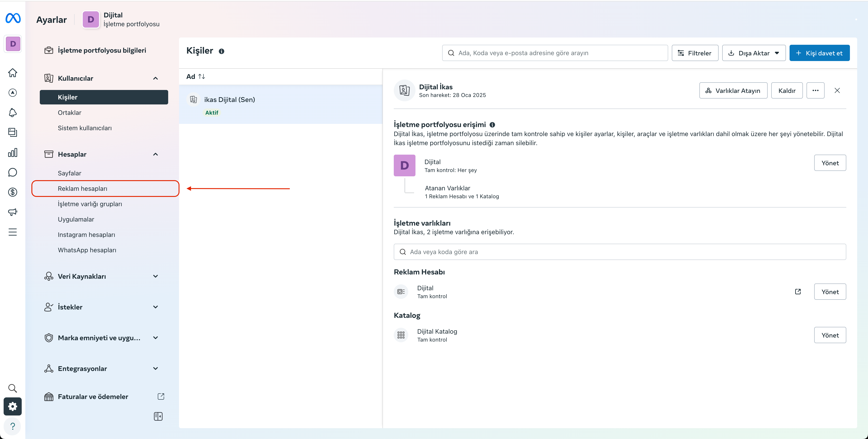868x439 pixels.
Task: Open the chat bubble inbox icon
Action: (13, 172)
